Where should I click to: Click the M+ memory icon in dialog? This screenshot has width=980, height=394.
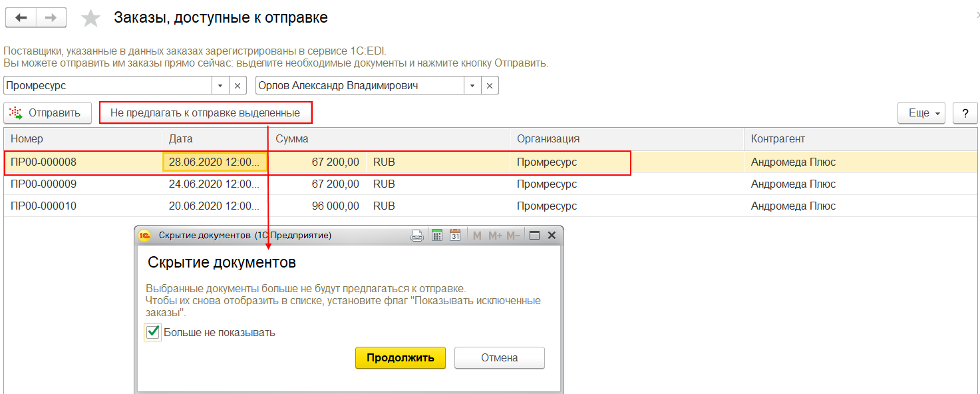click(x=495, y=236)
